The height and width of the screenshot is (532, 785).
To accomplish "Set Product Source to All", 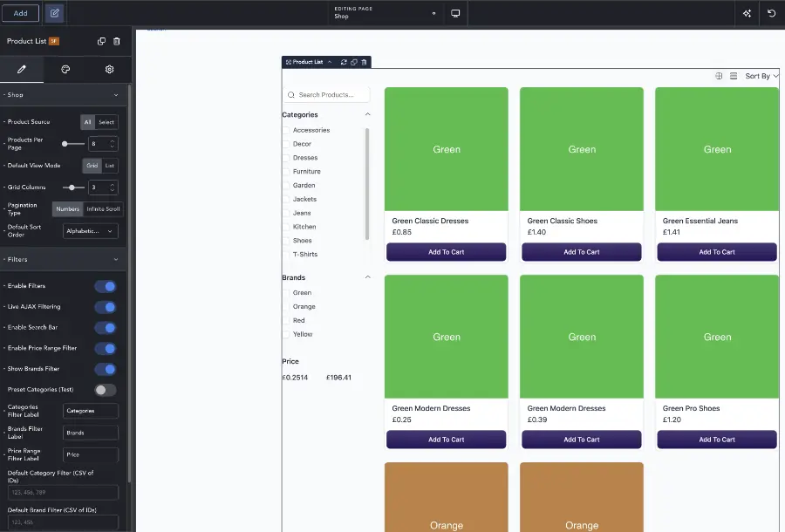I will coord(87,122).
